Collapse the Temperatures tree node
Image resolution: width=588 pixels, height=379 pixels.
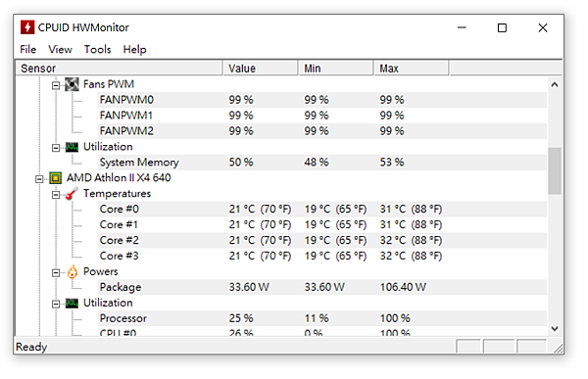point(56,195)
